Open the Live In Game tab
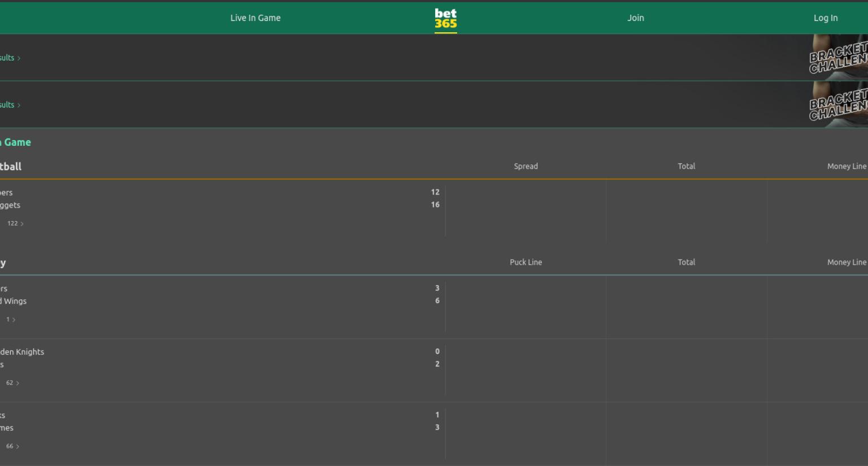 point(255,18)
